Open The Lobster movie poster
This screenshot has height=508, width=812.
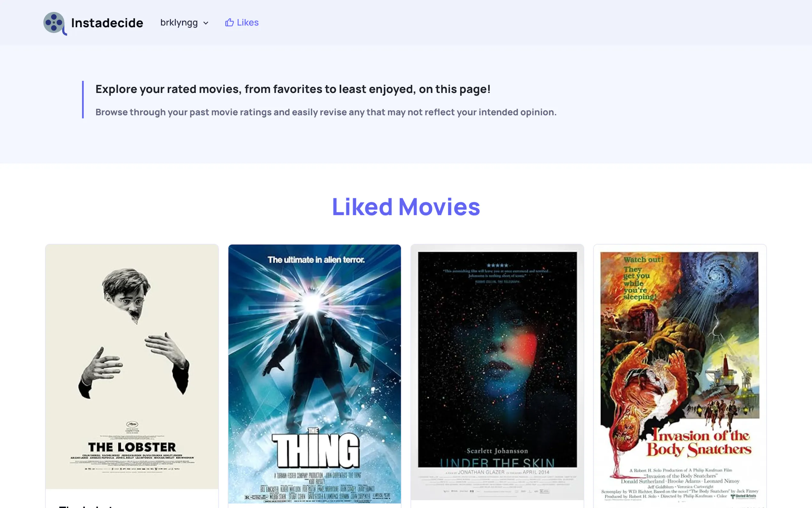coord(132,353)
